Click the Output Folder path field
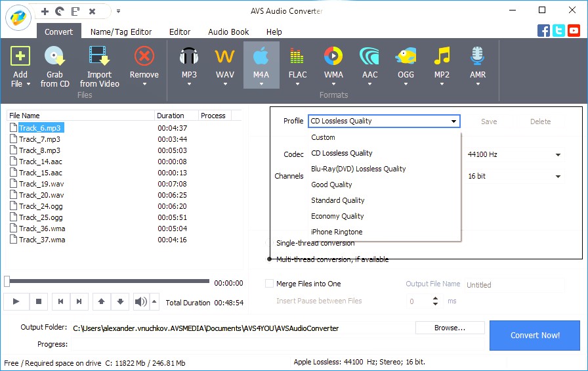This screenshot has width=588, height=371. 243,328
